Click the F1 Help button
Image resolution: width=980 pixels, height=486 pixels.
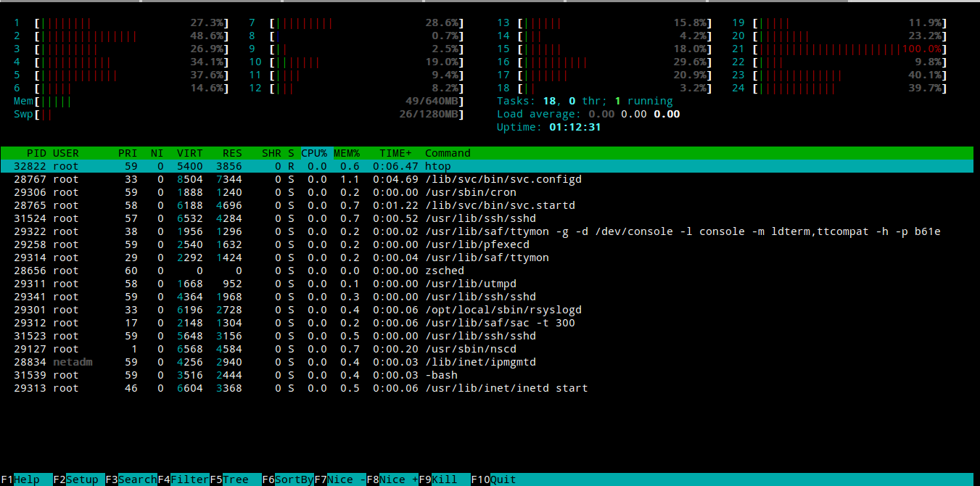(x=27, y=479)
